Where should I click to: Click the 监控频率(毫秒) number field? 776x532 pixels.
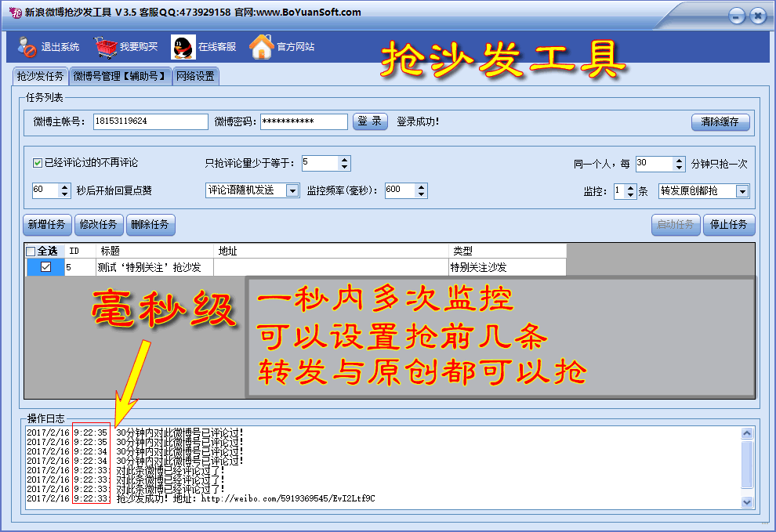401,190
